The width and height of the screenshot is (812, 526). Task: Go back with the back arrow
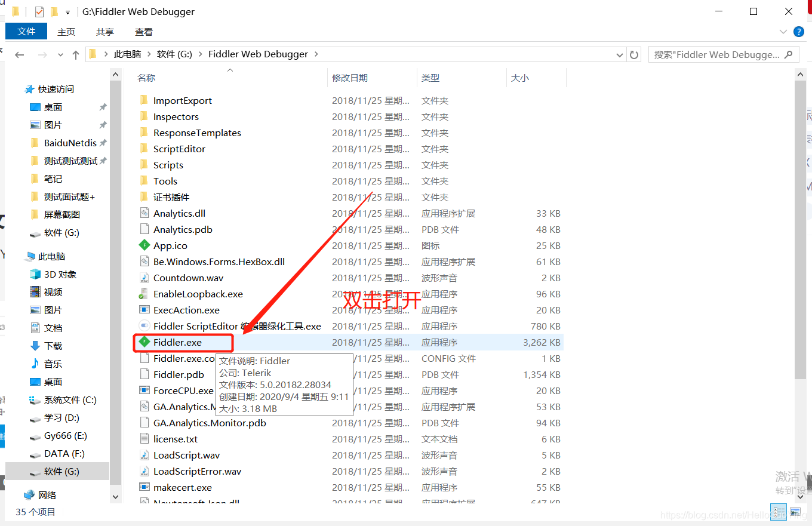19,54
